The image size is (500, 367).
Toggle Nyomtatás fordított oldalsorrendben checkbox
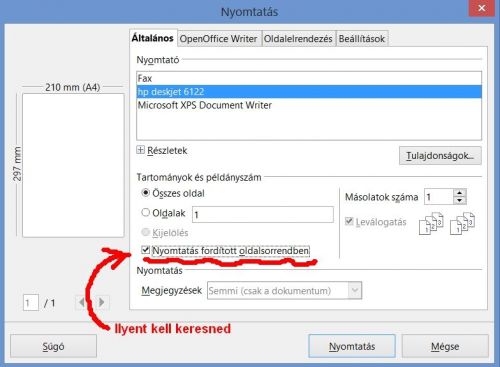point(145,250)
